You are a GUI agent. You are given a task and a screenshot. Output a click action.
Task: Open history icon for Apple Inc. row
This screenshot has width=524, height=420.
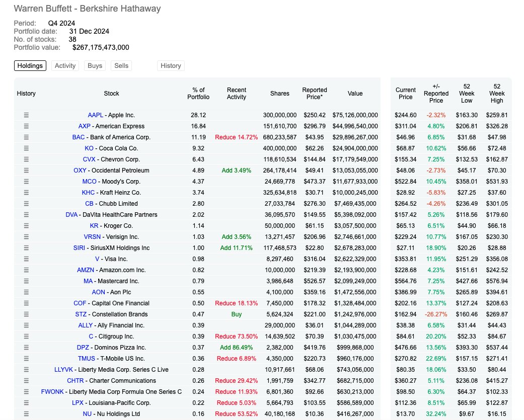click(x=26, y=115)
